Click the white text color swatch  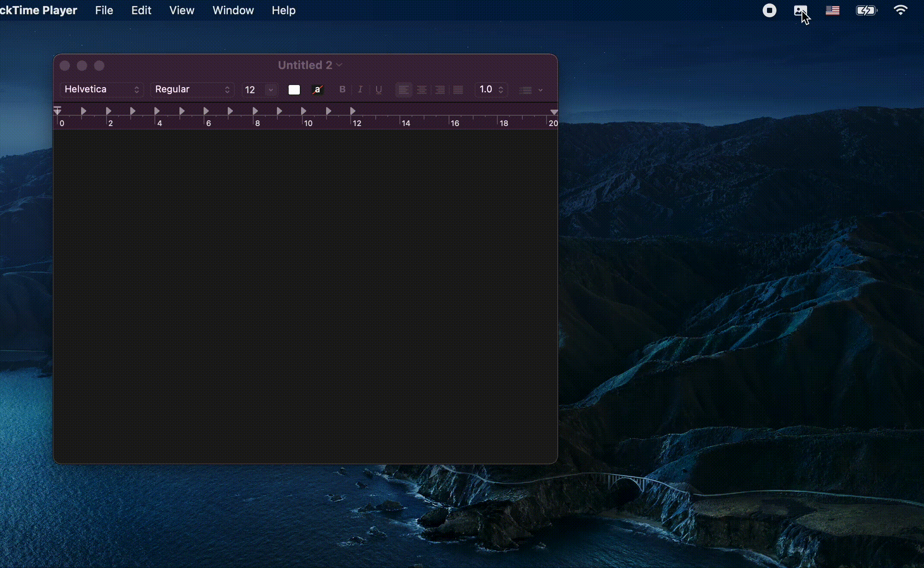click(x=294, y=89)
